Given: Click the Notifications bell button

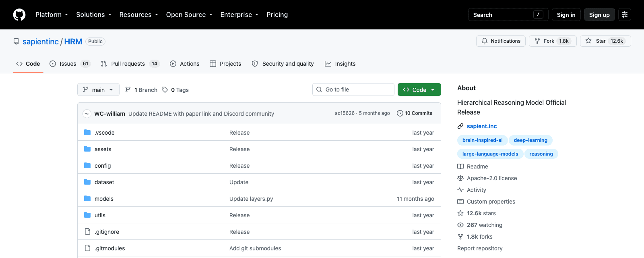Looking at the screenshot, I should [501, 41].
